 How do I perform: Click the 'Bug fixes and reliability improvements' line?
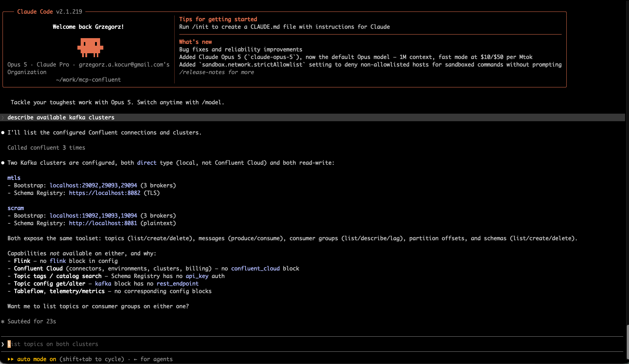pos(241,50)
